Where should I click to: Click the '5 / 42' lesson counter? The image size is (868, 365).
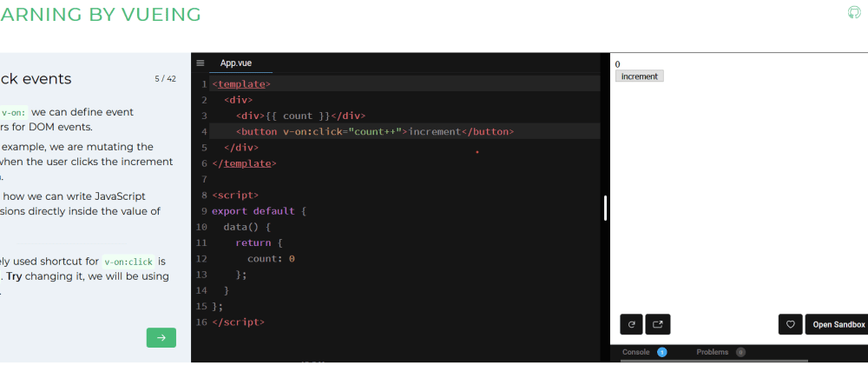tap(166, 79)
